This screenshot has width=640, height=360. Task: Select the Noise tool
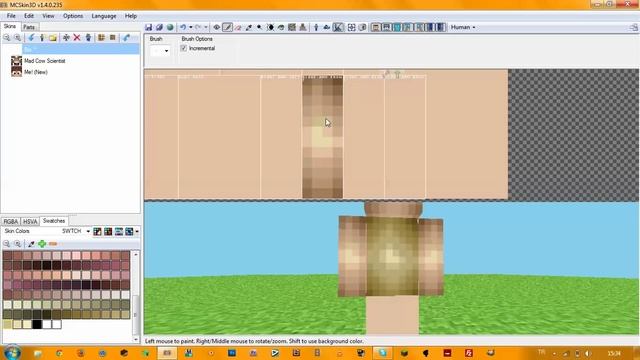point(292,27)
